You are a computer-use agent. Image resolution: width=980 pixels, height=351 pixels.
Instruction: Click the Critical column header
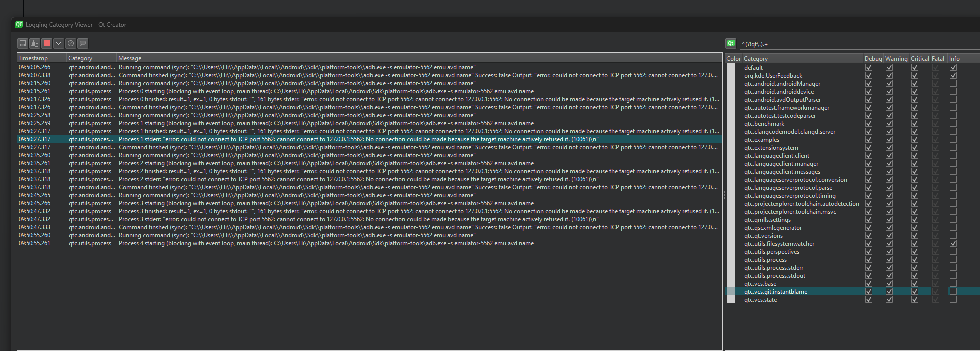tap(920, 59)
